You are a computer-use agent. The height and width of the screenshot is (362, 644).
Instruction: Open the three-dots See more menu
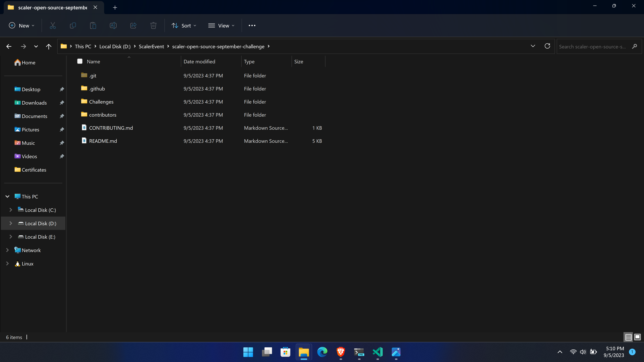tap(252, 25)
